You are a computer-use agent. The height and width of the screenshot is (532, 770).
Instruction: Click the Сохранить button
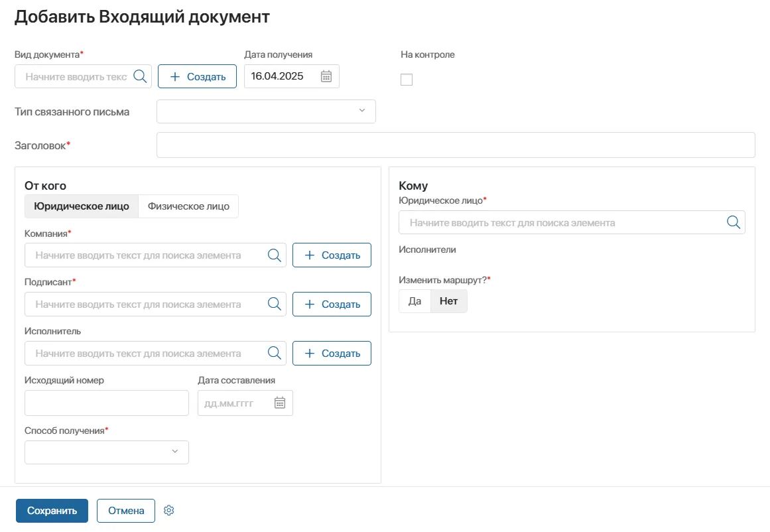pos(51,510)
